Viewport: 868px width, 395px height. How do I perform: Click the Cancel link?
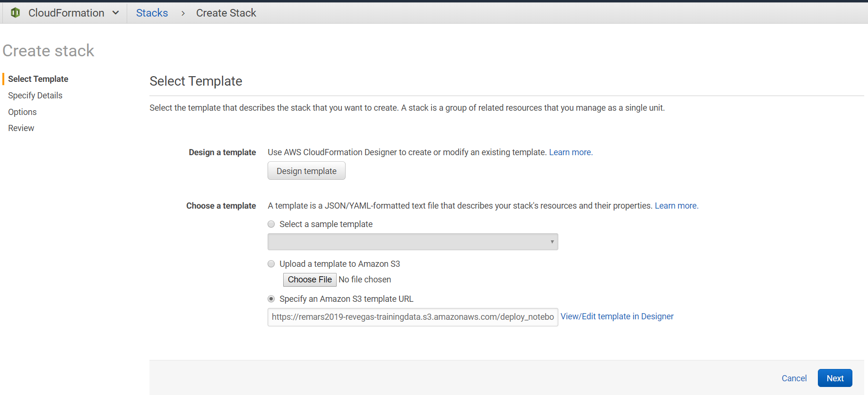794,378
